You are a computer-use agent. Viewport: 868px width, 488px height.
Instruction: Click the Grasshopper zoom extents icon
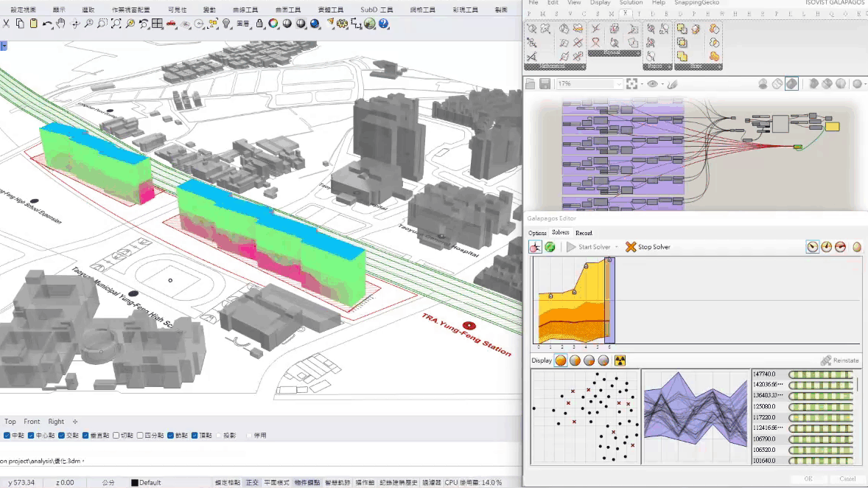click(631, 84)
